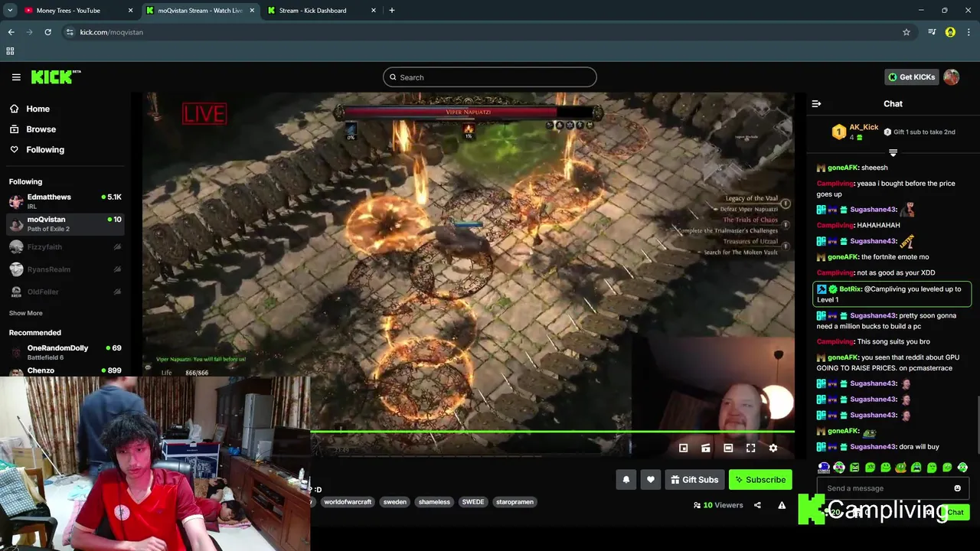The width and height of the screenshot is (980, 551).
Task: Open OldFeller channel entry
Action: click(65, 292)
